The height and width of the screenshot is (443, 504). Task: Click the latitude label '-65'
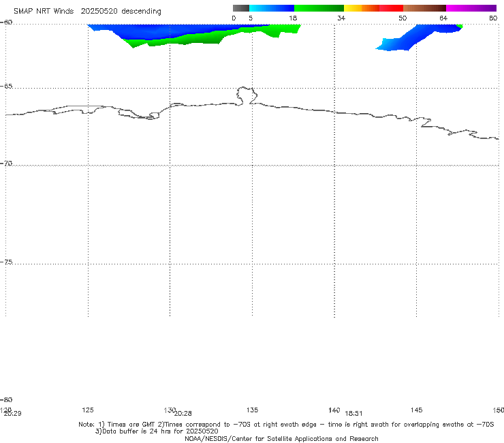[6, 87]
